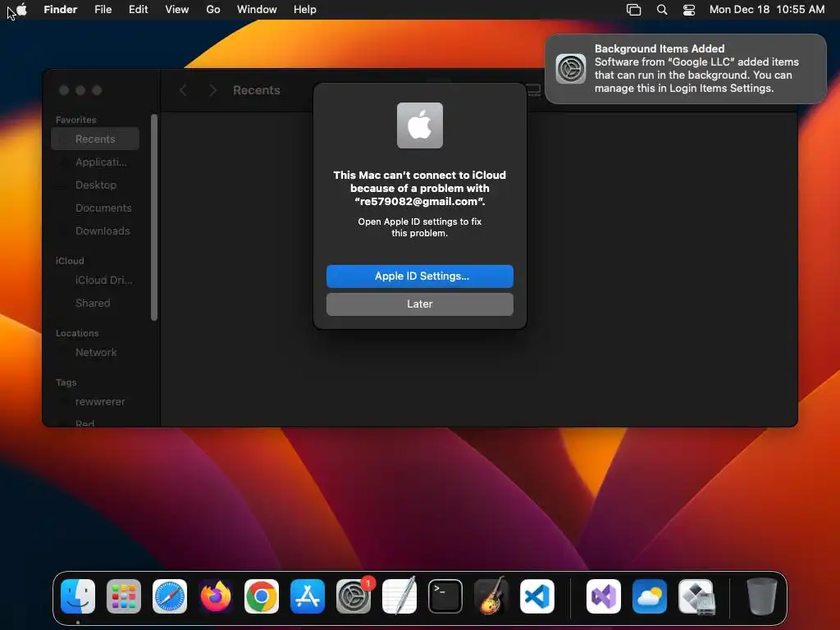Click the Recents window title
840x630 pixels.
(257, 90)
